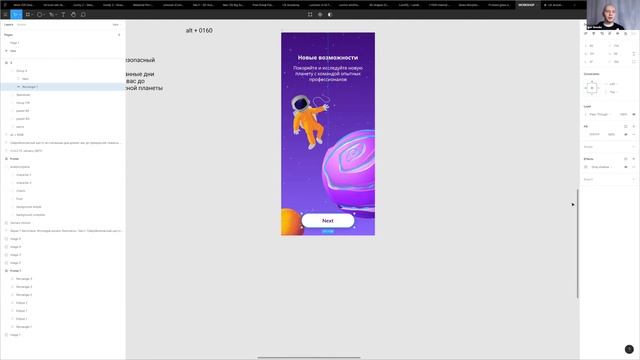The width and height of the screenshot is (640, 360).
Task: Open fill style library icon
Action: point(626,127)
